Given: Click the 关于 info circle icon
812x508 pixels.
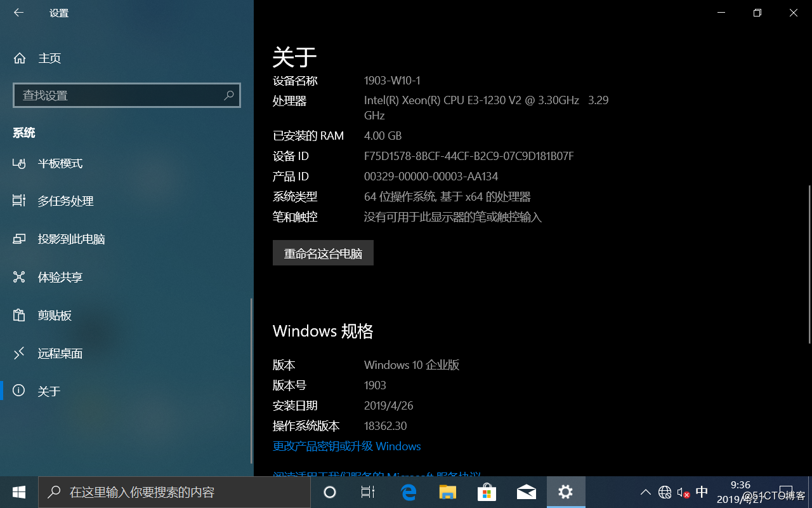Looking at the screenshot, I should coord(19,391).
